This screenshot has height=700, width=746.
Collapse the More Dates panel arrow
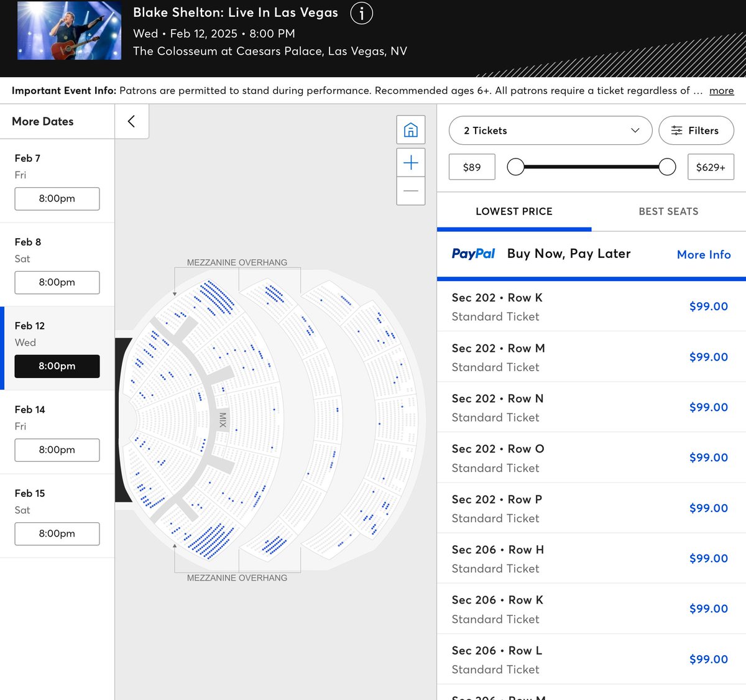click(x=131, y=121)
